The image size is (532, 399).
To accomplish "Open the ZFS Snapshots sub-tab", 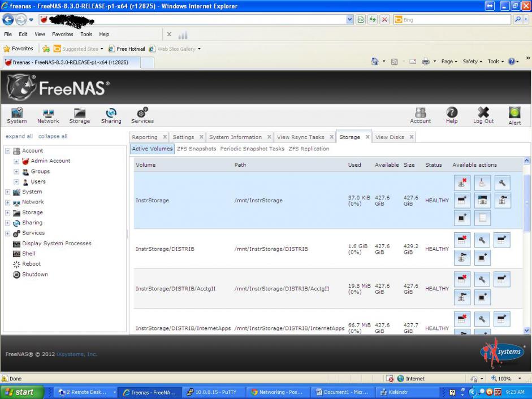I will 196,149.
